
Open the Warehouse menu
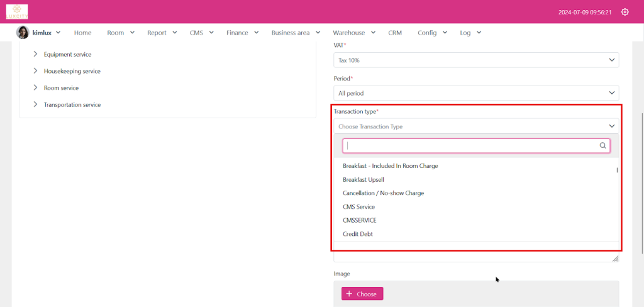point(353,33)
